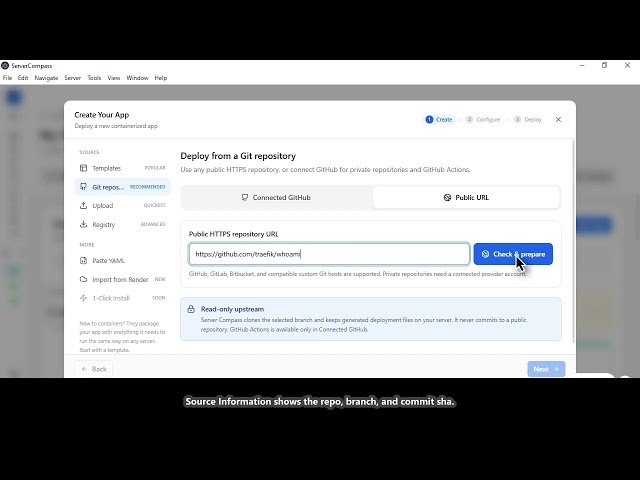Screen dimensions: 640x480
Task: Focus the Public HTTPS repository URL field
Action: (329, 254)
